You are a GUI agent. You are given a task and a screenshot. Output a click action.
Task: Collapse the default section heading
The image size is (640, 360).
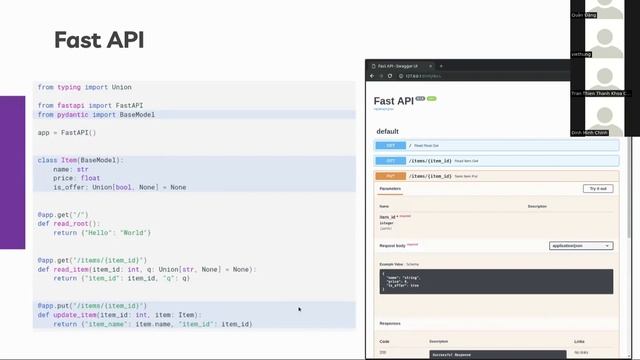click(387, 131)
